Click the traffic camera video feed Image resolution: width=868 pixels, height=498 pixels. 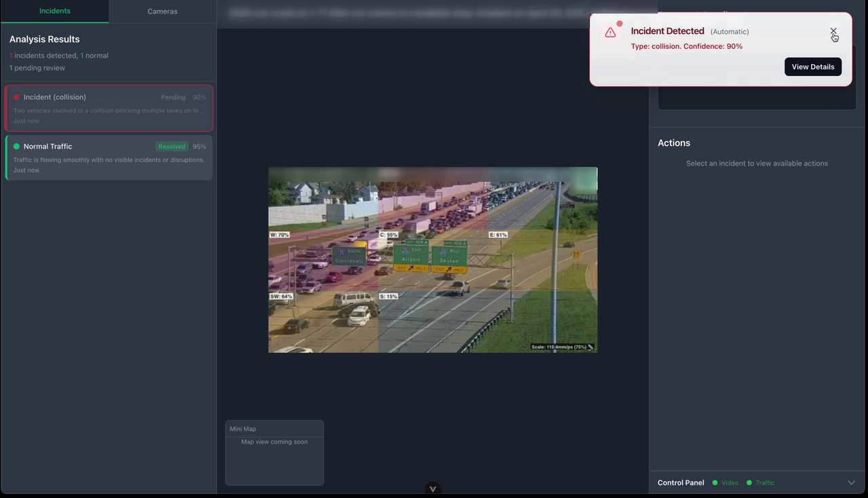tap(433, 260)
